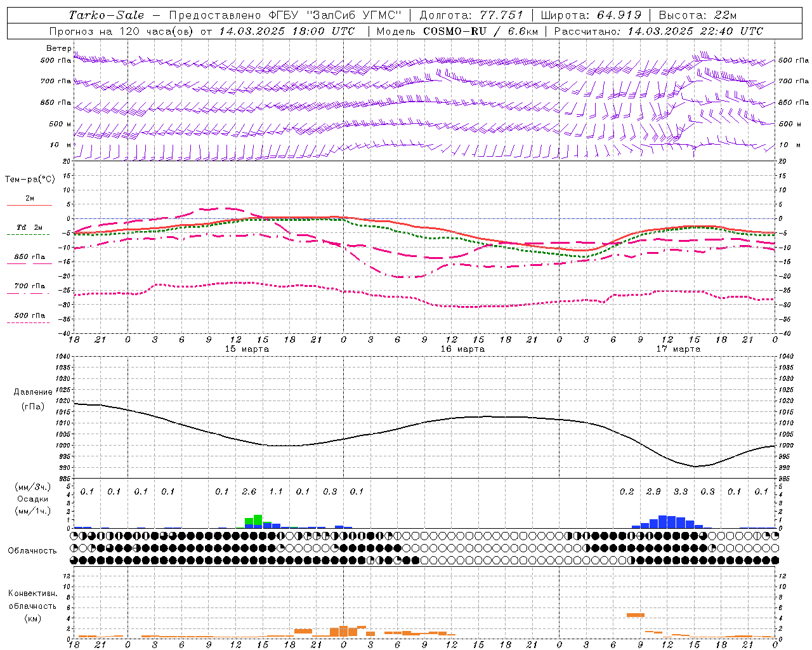Click the 'Рассчитано: 14.03.2025 22:40 UTC' text

coord(658,31)
